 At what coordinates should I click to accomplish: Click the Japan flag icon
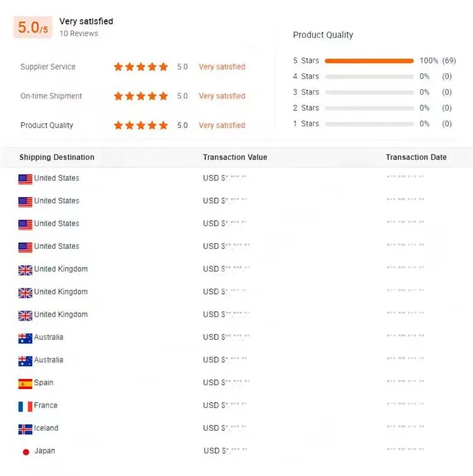(x=26, y=452)
